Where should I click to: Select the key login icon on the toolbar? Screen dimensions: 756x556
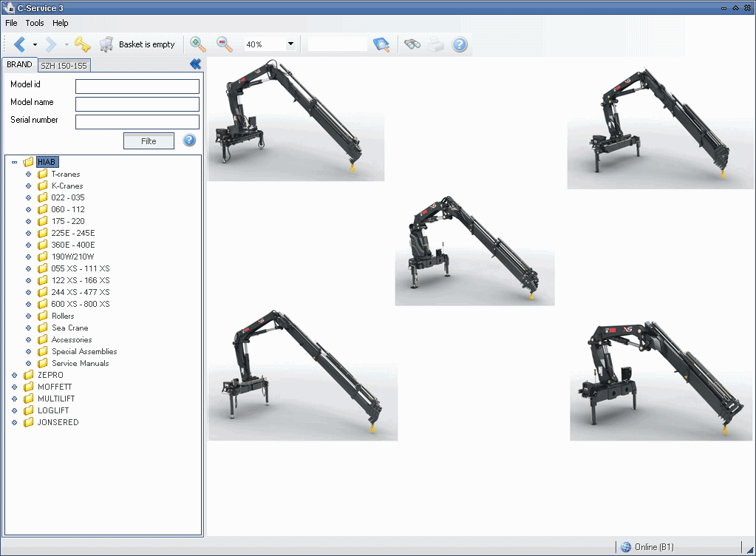[x=83, y=44]
